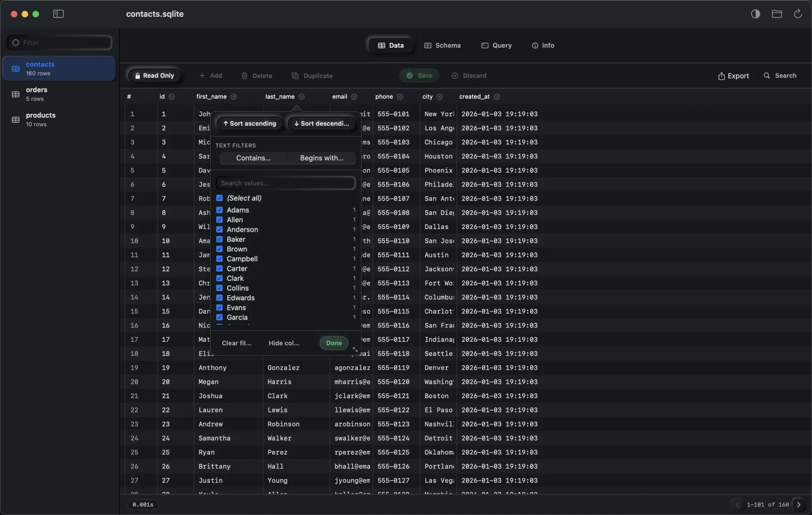Switch to the Query tab
The image size is (812, 515).
[496, 45]
